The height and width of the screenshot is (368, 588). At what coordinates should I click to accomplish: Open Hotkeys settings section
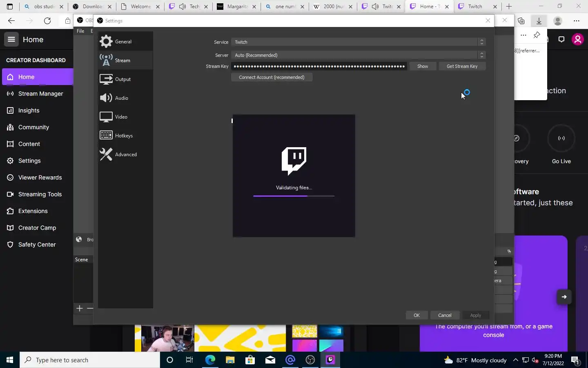pos(125,135)
